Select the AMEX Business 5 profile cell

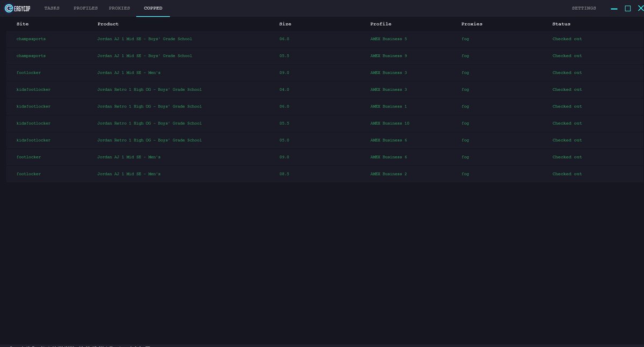pos(389,39)
